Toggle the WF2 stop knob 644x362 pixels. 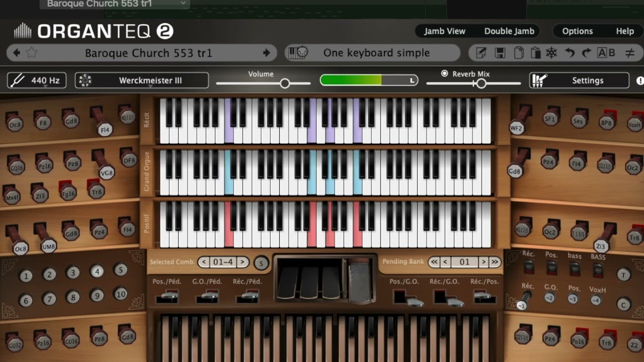pos(517,128)
